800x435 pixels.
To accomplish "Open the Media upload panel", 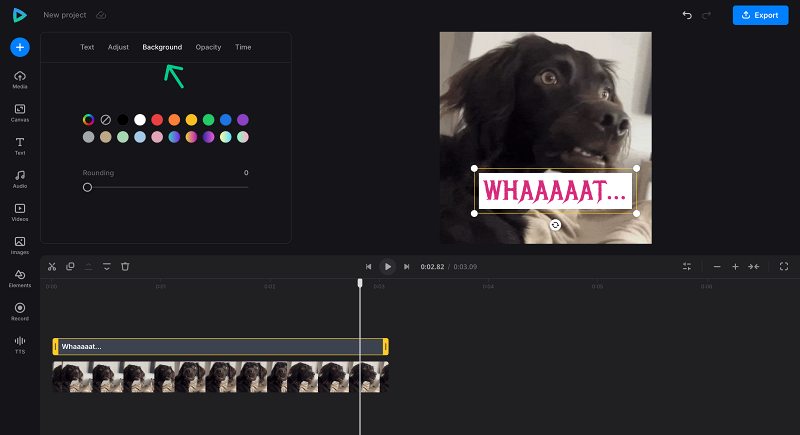I will [x=20, y=80].
